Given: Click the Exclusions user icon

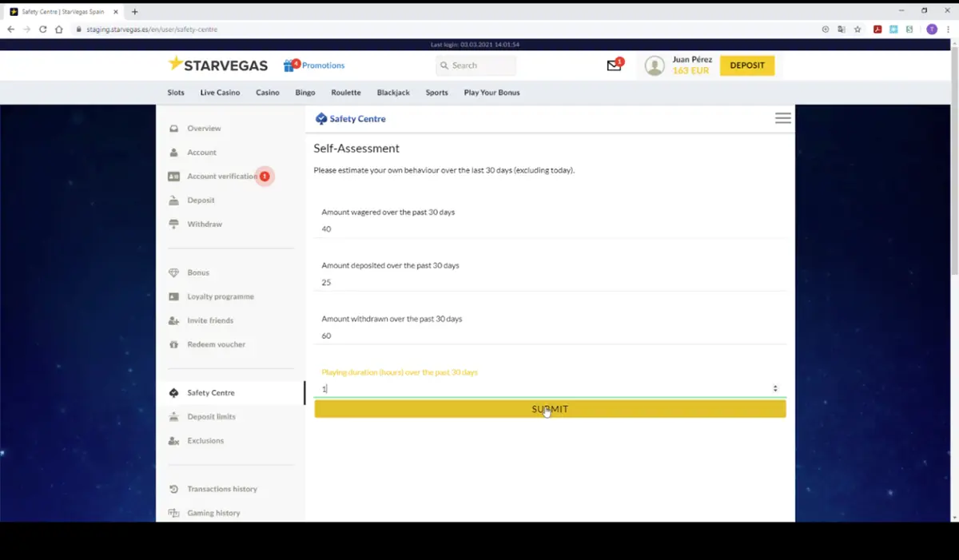Looking at the screenshot, I should tap(173, 441).
